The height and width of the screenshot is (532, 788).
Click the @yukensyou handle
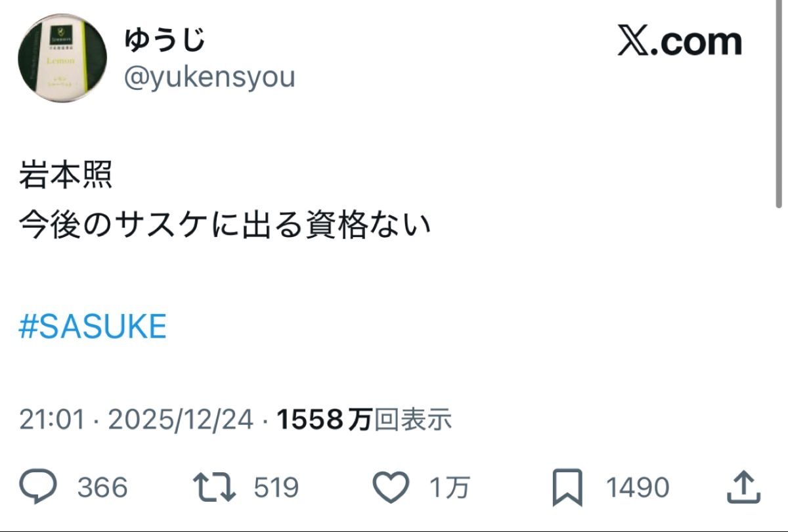209,78
